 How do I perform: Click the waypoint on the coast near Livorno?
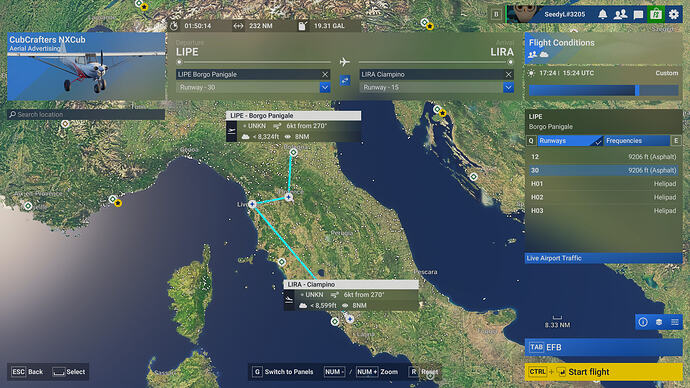click(252, 204)
